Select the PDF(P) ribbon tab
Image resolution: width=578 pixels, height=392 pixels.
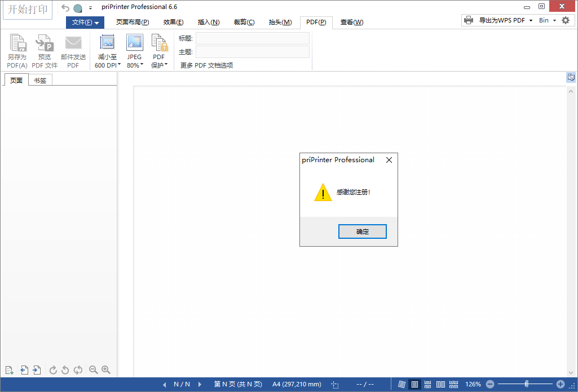(316, 22)
